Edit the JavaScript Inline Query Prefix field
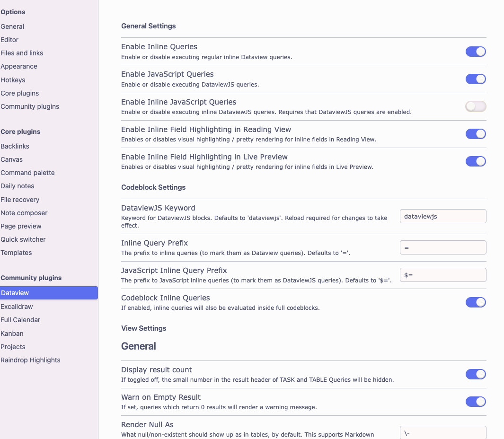504x439 pixels. pyautogui.click(x=443, y=275)
